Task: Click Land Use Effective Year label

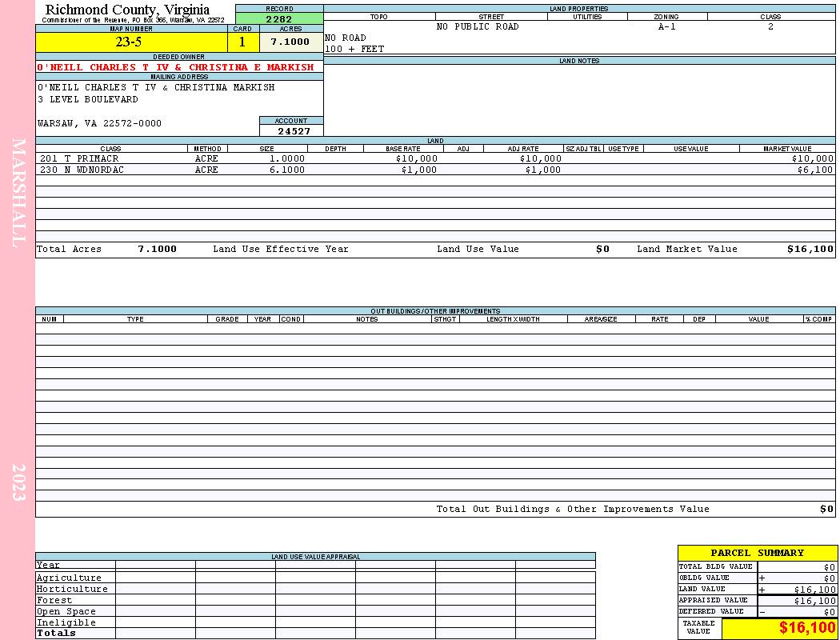Action: click(x=281, y=249)
